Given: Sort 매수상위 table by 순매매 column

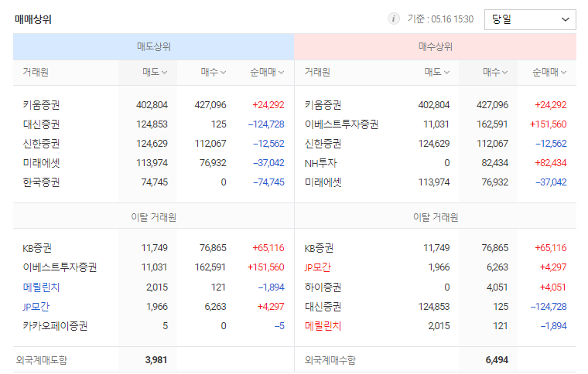Looking at the screenshot, I should pos(549,72).
